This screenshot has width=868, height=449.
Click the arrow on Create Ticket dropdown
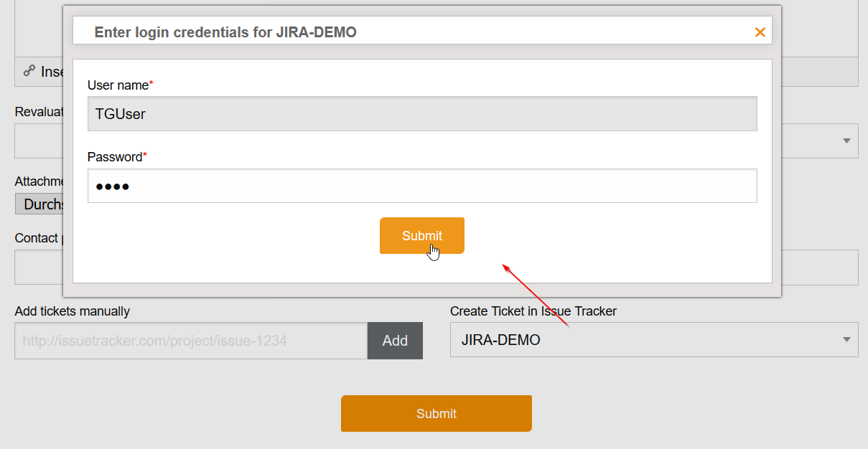(846, 340)
